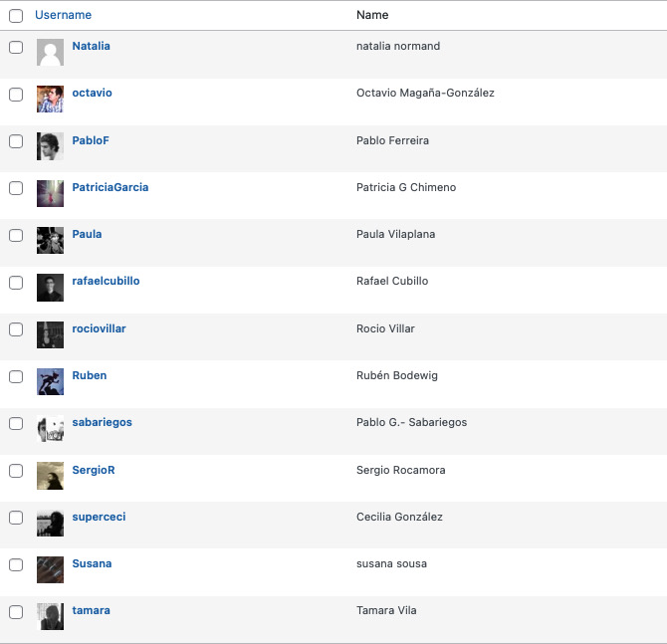667x644 pixels.
Task: Tick the checkbox next to tamara
Action: click(16, 612)
